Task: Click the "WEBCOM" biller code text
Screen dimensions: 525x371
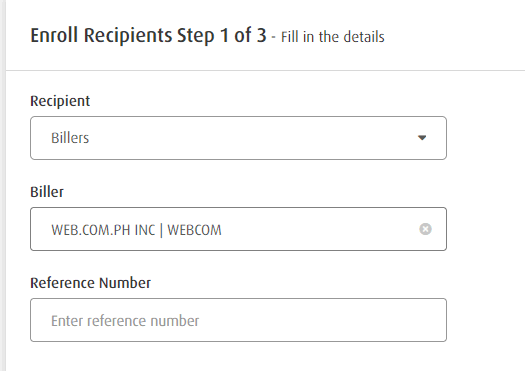Action: (x=195, y=230)
